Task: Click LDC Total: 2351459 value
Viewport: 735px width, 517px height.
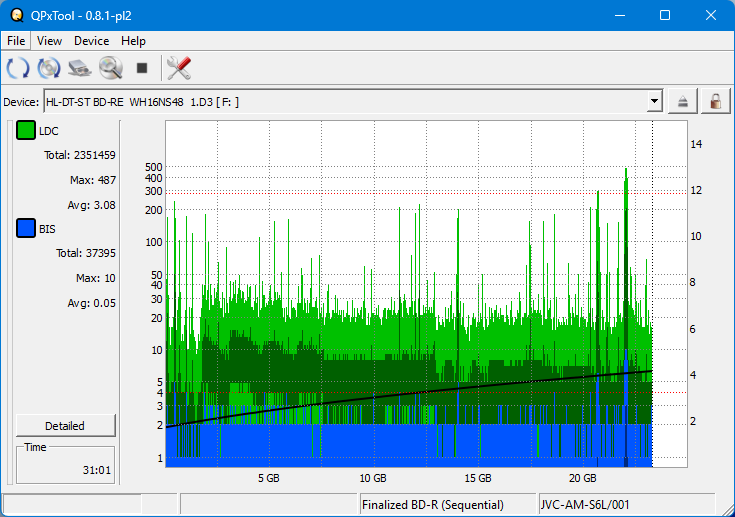Action: [x=80, y=155]
